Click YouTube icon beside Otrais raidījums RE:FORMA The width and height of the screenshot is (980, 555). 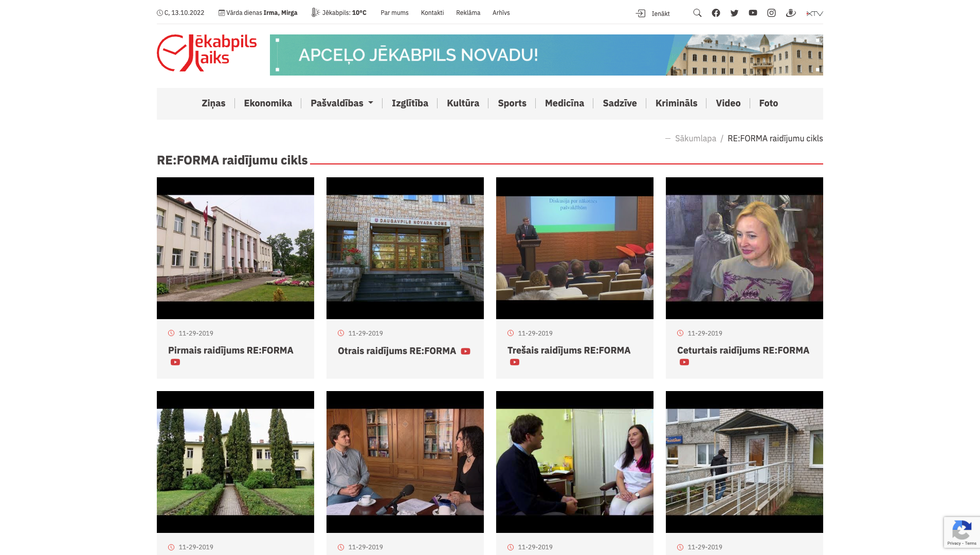[x=465, y=351]
